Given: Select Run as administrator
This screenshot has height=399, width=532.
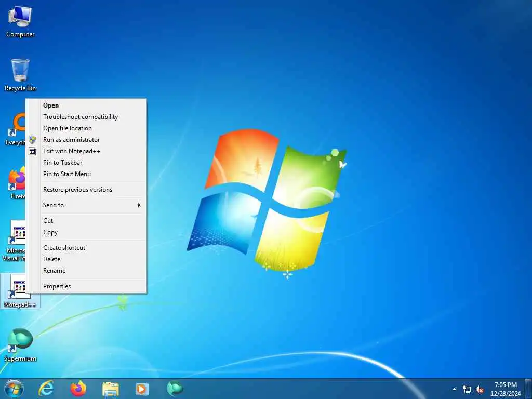Looking at the screenshot, I should click(x=86, y=140).
